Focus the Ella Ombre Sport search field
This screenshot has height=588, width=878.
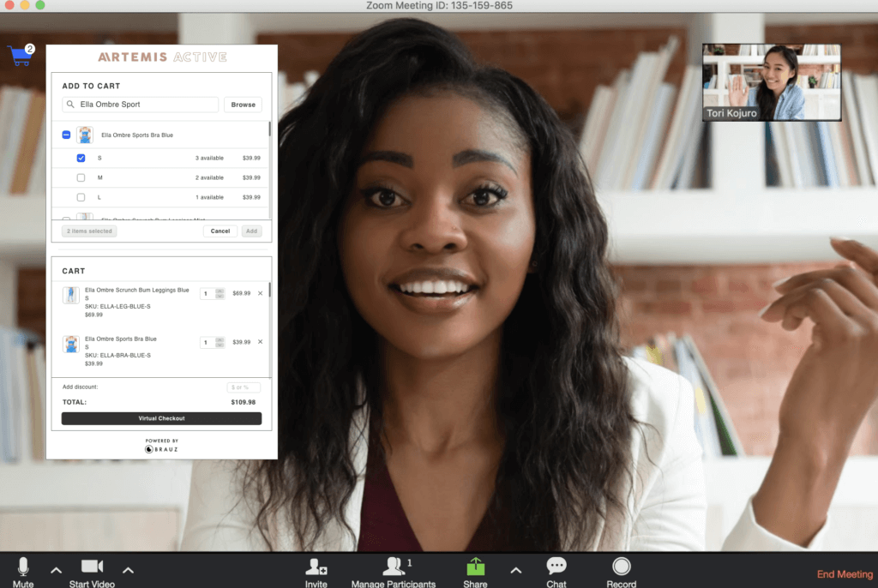click(x=140, y=105)
